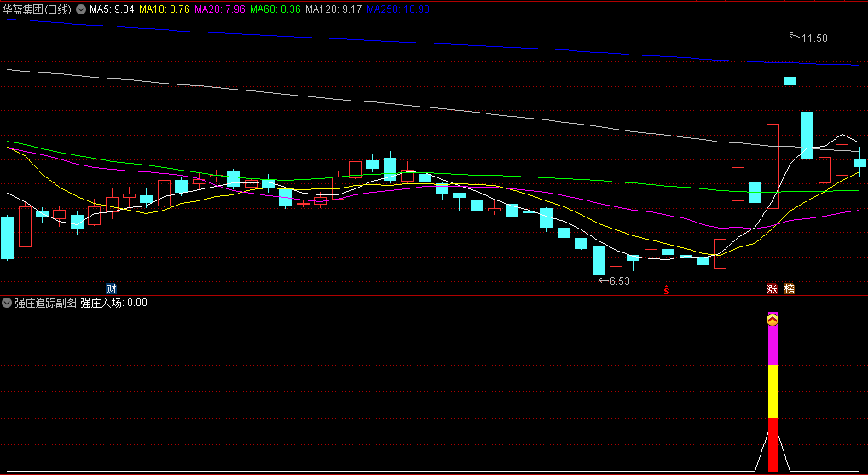Image resolution: width=868 pixels, height=475 pixels.
Task: Click the MA5: 9.34 label
Action: [112, 9]
